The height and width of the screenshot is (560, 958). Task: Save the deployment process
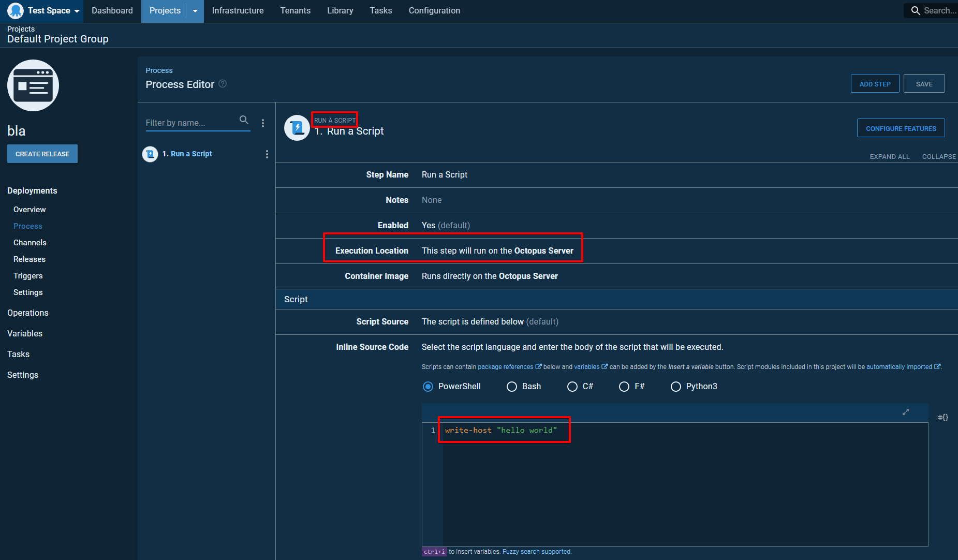tap(924, 84)
